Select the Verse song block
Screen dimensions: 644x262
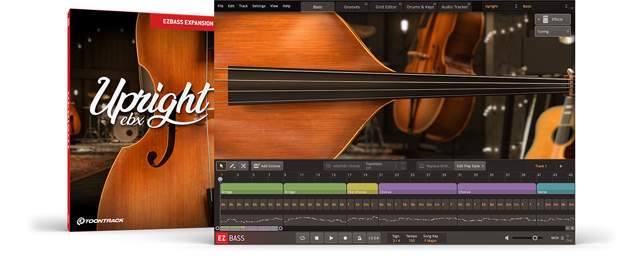[555, 188]
